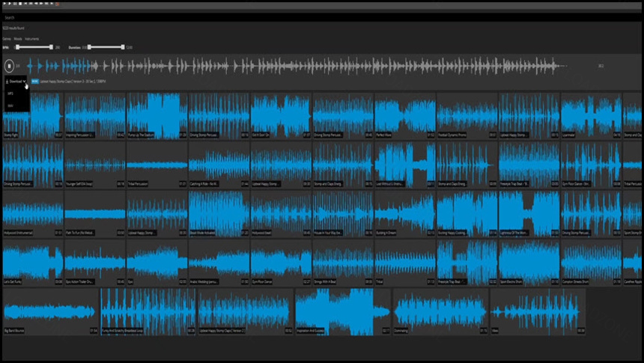Select the Strings With A Beat track
Image resolution: width=644 pixels, height=363 pixels.
coord(343,263)
